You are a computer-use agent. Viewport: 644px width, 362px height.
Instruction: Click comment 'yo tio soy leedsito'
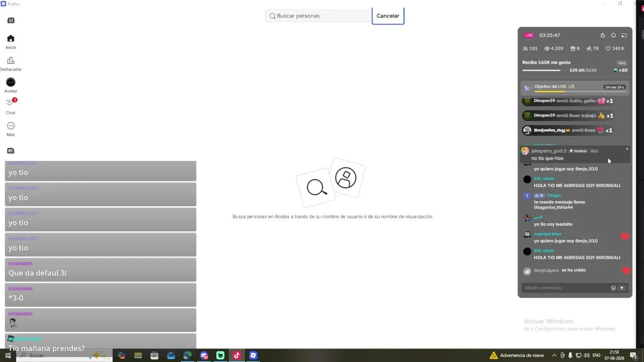click(x=553, y=224)
